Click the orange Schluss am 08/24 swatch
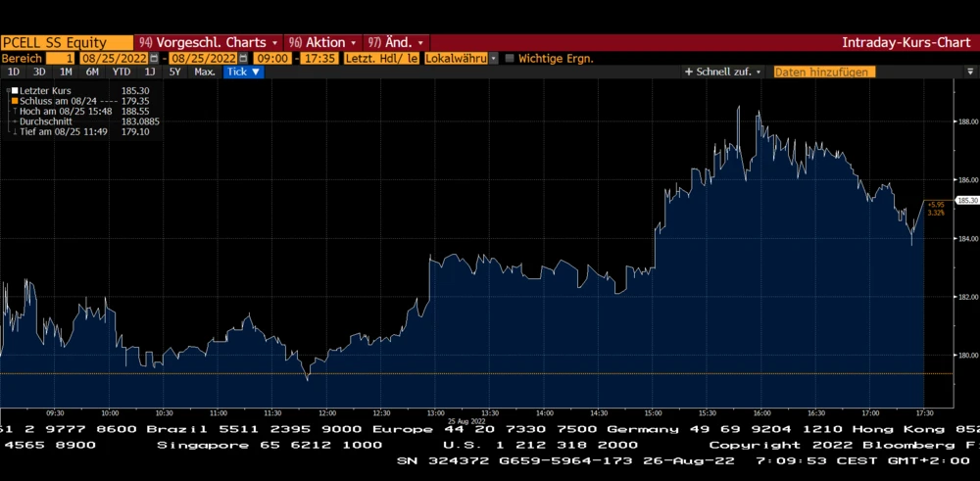This screenshot has height=481, width=980. point(15,101)
